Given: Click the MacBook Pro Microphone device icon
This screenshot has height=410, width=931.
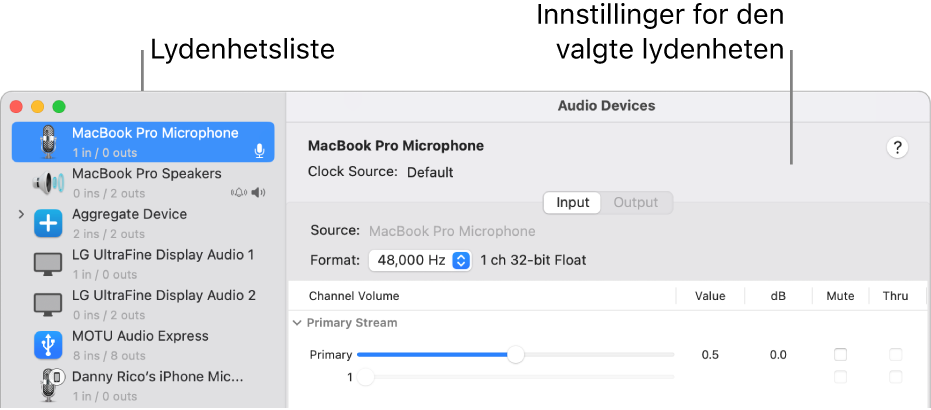Looking at the screenshot, I should point(48,142).
